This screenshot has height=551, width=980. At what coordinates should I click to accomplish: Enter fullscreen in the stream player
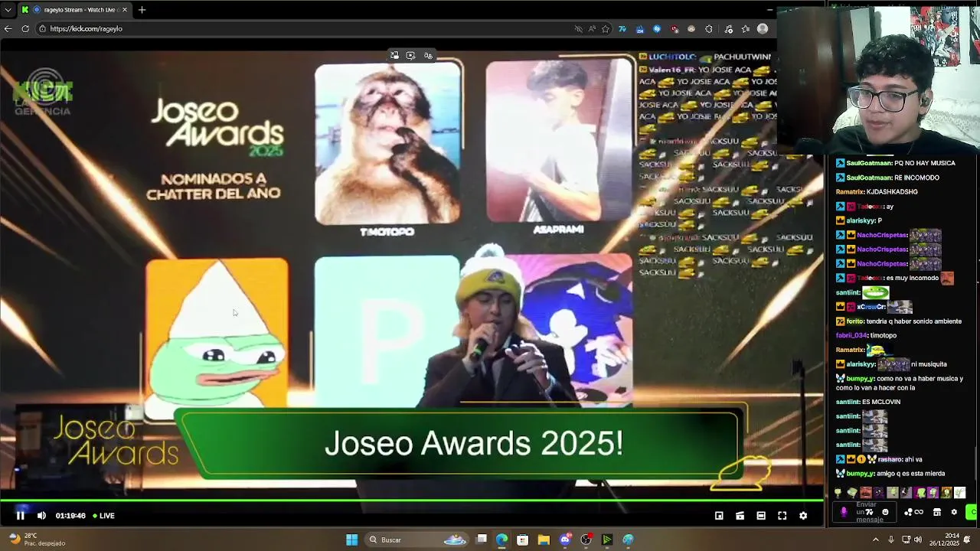[782, 516]
